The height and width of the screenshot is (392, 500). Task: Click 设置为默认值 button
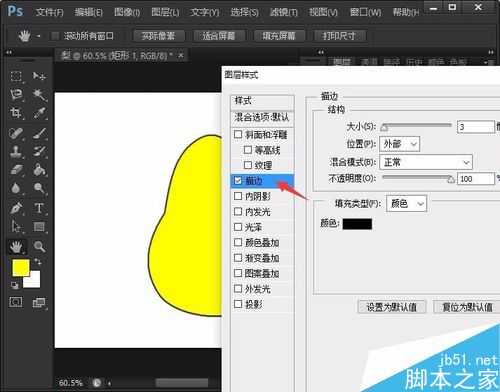click(x=392, y=307)
